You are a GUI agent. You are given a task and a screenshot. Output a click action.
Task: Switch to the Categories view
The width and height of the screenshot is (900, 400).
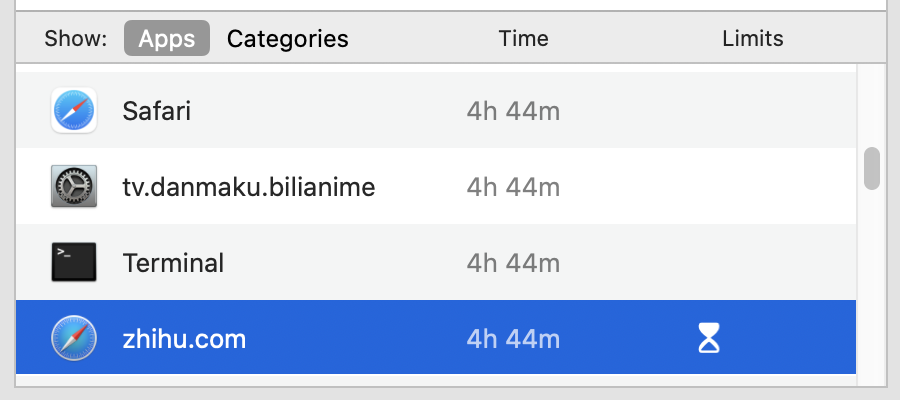tap(288, 39)
